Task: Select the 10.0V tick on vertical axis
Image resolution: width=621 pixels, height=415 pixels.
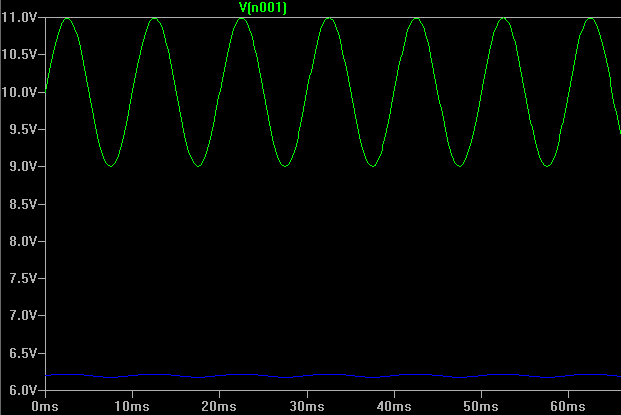Action: coord(19,92)
